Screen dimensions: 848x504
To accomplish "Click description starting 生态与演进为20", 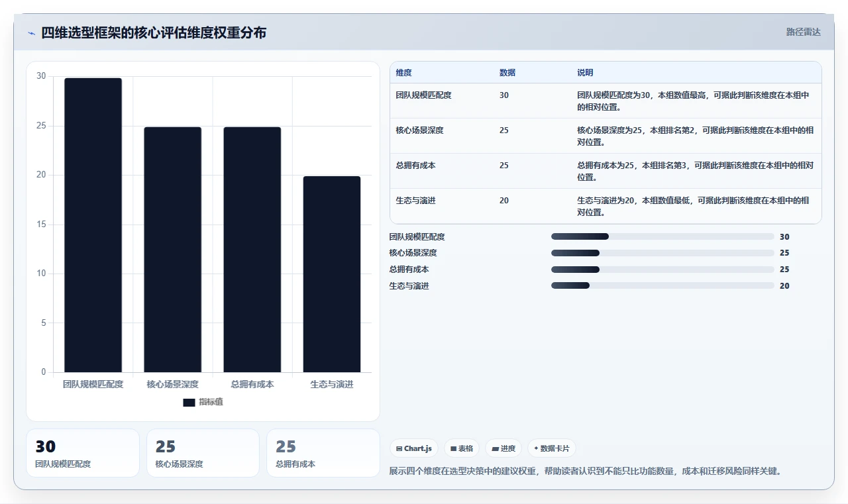I will [x=693, y=206].
